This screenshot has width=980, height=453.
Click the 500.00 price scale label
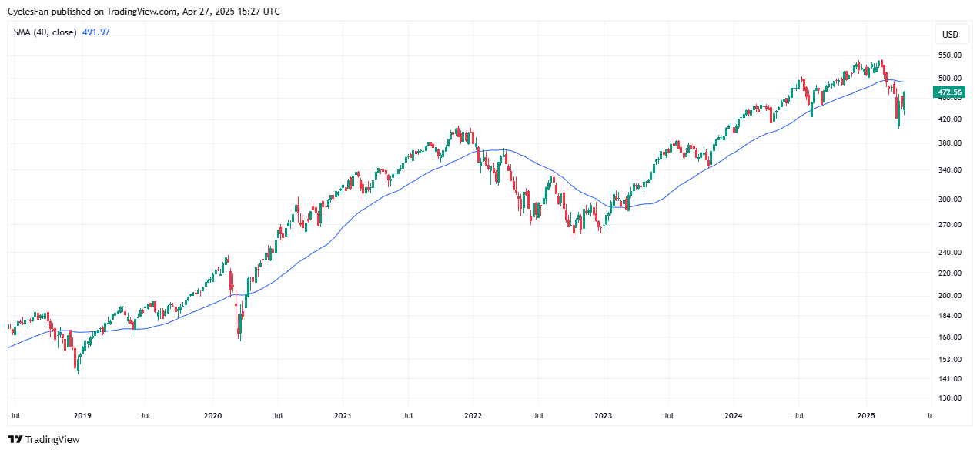coord(948,79)
